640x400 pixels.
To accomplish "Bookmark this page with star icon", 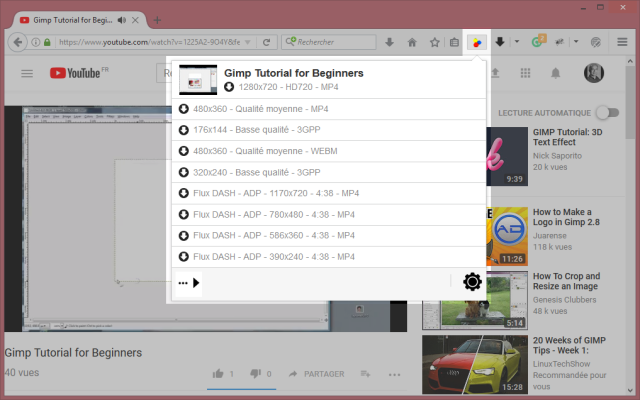I will 435,42.
